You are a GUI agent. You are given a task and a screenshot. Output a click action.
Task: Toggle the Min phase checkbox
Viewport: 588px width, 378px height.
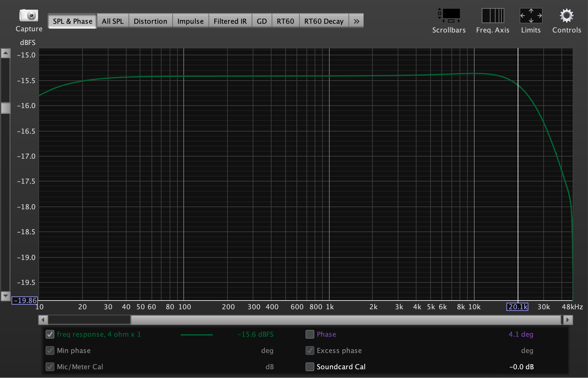(x=50, y=351)
